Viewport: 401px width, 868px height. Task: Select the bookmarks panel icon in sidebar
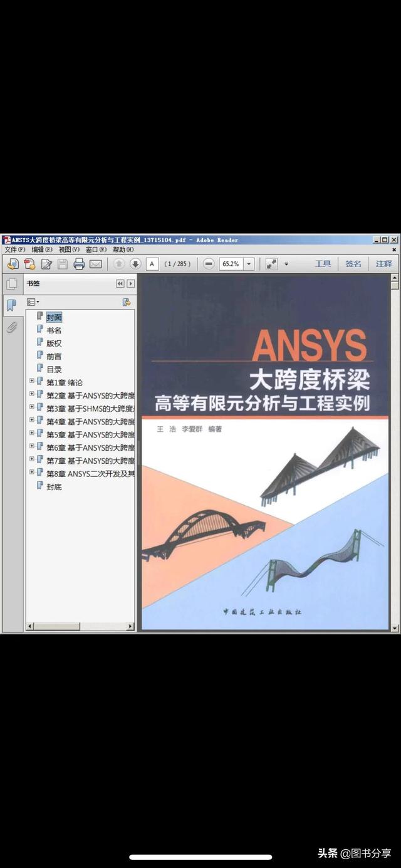point(11,306)
